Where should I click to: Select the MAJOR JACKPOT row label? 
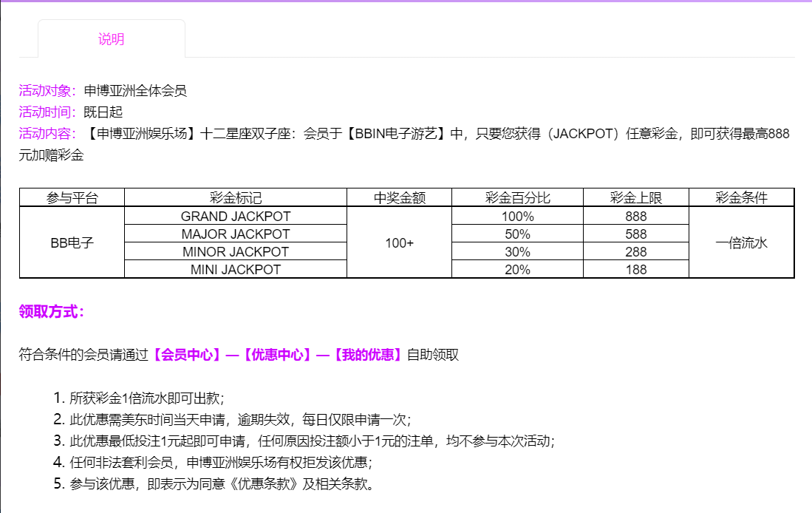pyautogui.click(x=236, y=234)
